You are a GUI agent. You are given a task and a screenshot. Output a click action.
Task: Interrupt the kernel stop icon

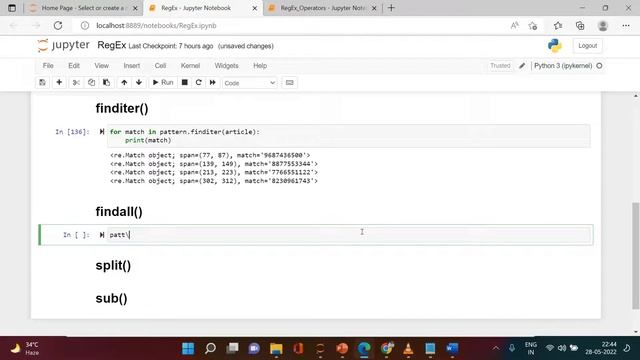184,82
